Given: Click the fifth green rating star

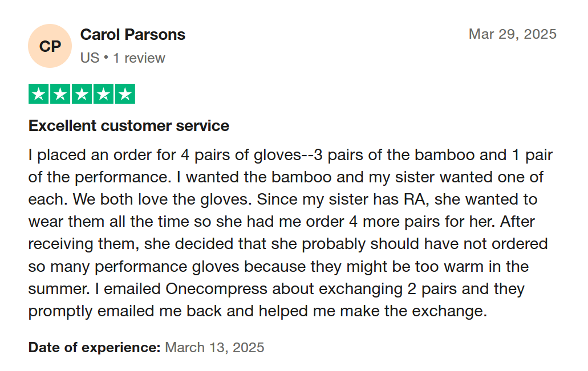Looking at the screenshot, I should [124, 94].
